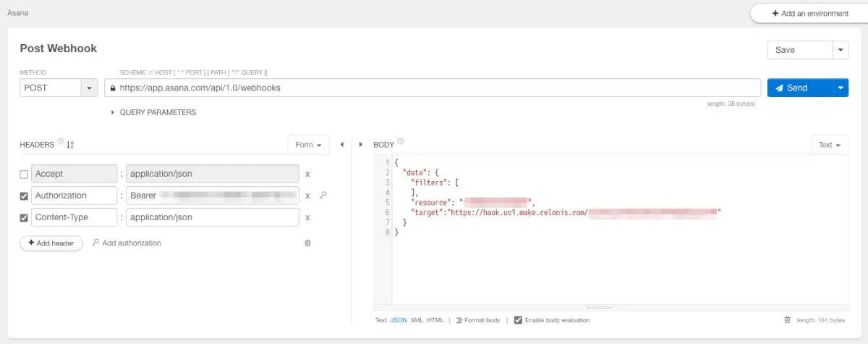The height and width of the screenshot is (344, 868).
Task: Delete the Content-Type header with its X
Action: coord(307,218)
